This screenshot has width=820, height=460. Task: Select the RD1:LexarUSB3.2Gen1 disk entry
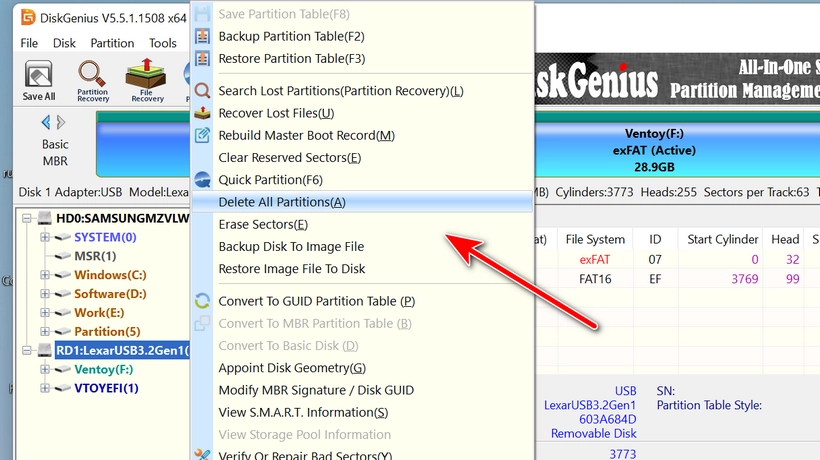coord(122,350)
